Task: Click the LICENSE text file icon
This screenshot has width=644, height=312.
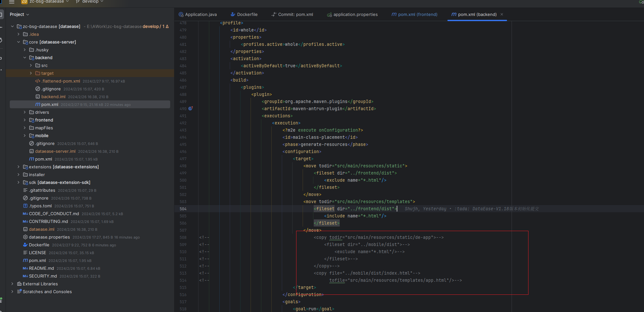Action: point(25,253)
